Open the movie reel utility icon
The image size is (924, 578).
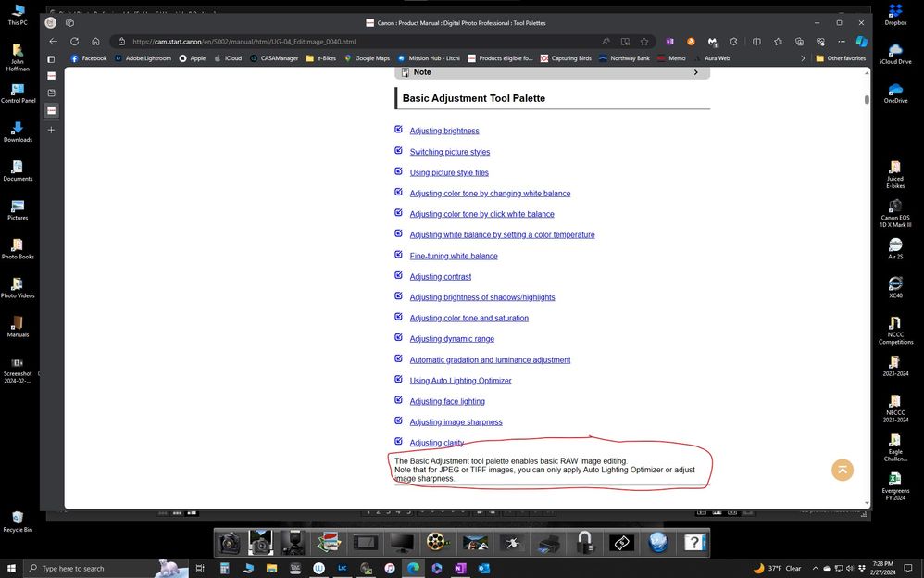click(435, 542)
